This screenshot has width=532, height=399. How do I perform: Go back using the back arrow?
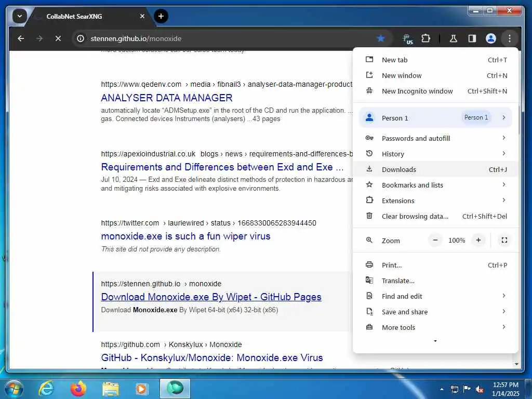21,38
